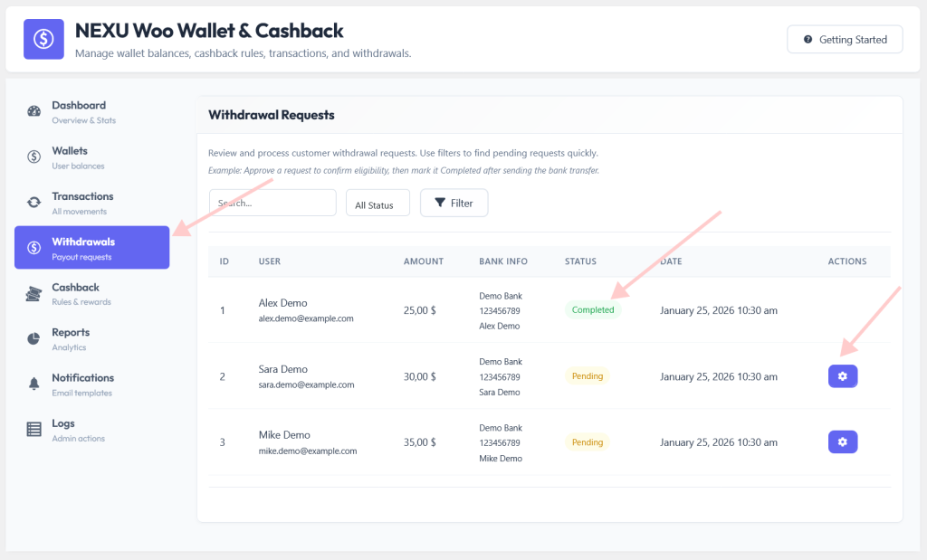
Task: Click the Transactions refresh arrows icon
Action: (34, 202)
